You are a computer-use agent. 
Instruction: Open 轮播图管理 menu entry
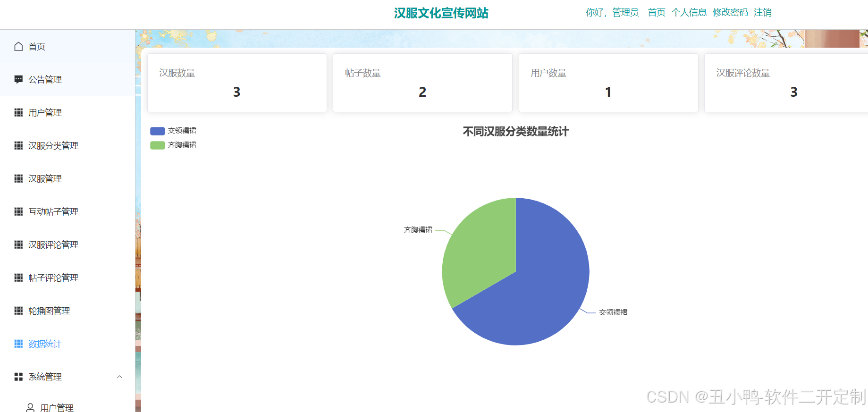tap(67, 311)
